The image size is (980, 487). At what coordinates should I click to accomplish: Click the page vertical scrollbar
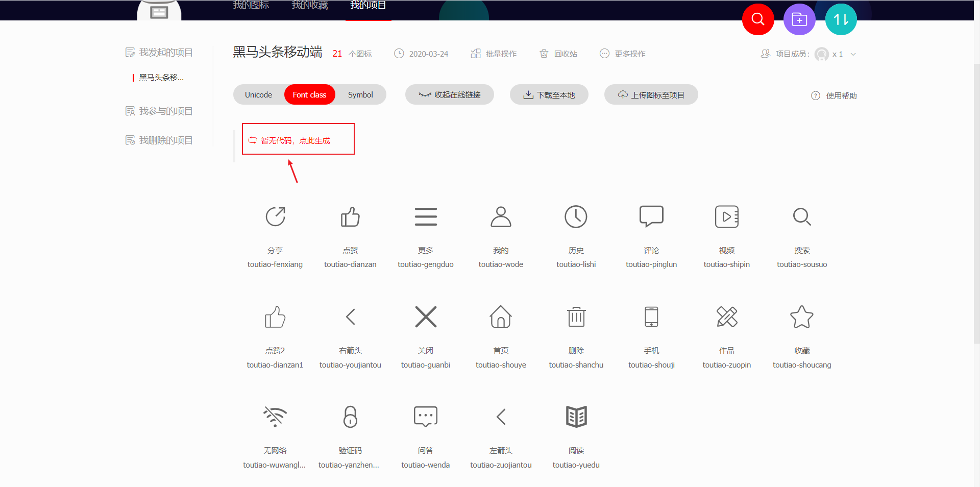tap(977, 204)
